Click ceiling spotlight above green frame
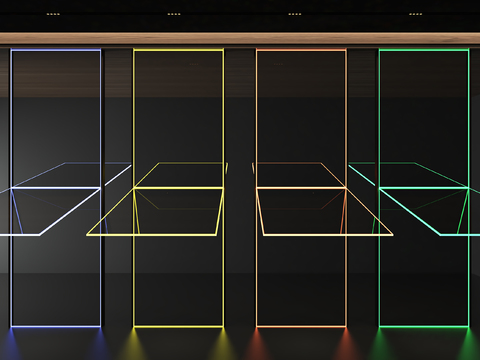 point(415,14)
